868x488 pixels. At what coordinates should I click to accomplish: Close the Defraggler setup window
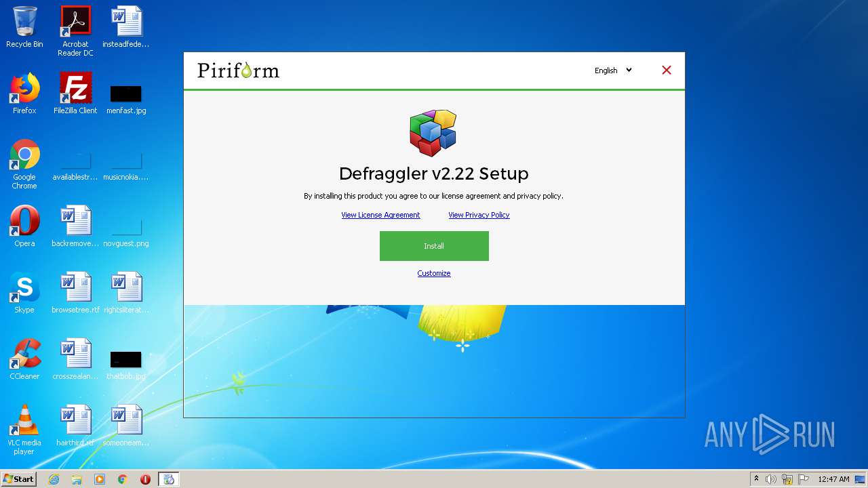(667, 70)
